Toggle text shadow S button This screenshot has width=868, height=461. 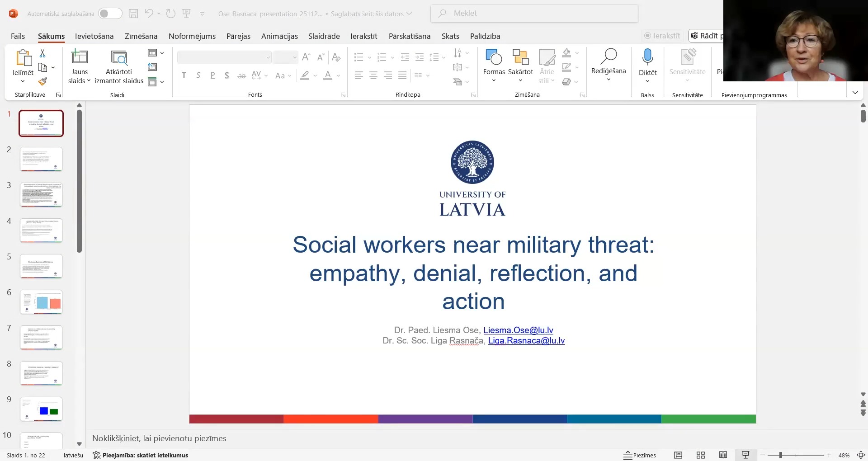click(x=227, y=75)
